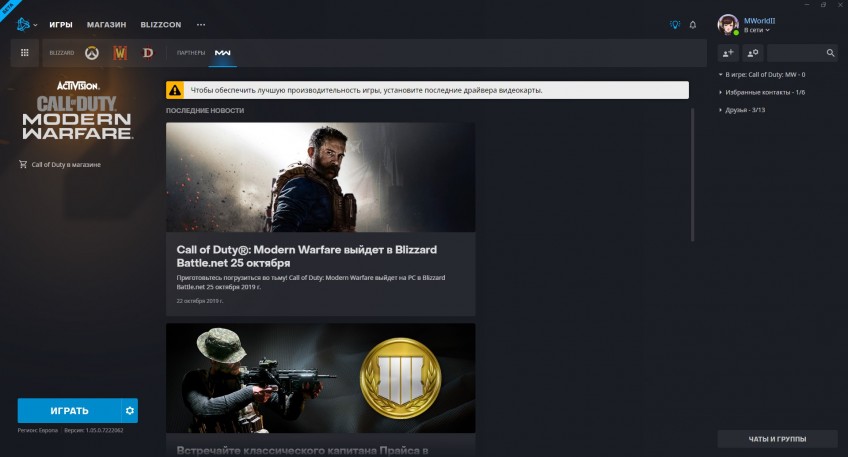Click the ПАРТНЕРЫ section label
Viewport: 848px width, 457px height.
[191, 52]
